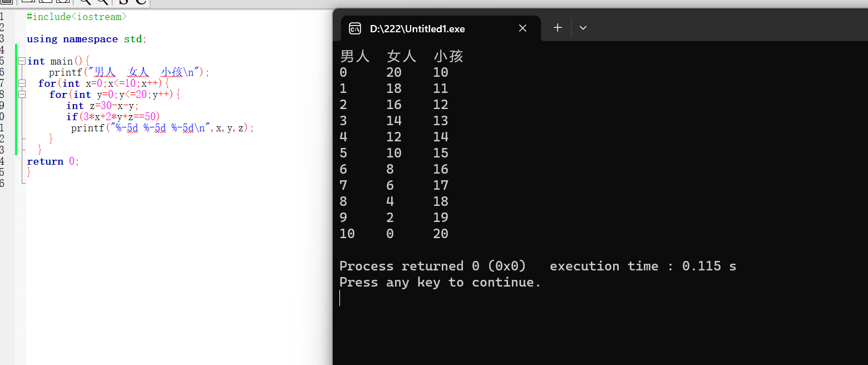Click the command prompt icon in terminal tab

point(354,28)
